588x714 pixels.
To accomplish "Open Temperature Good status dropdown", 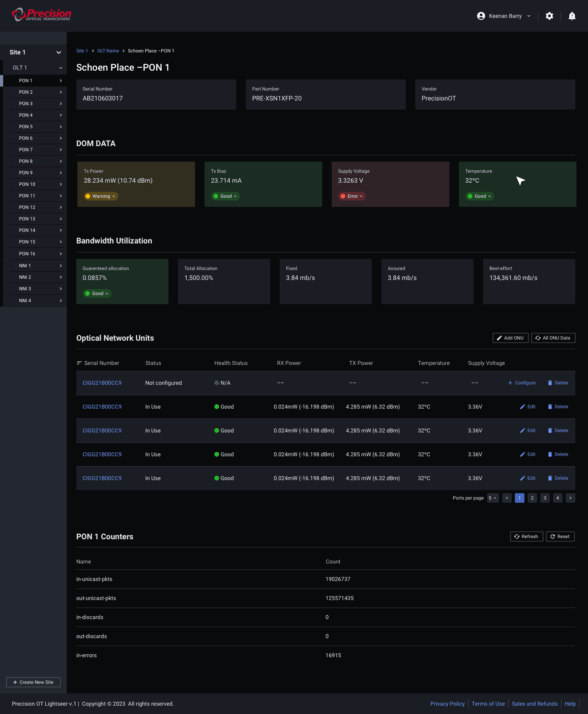I will pos(480,196).
